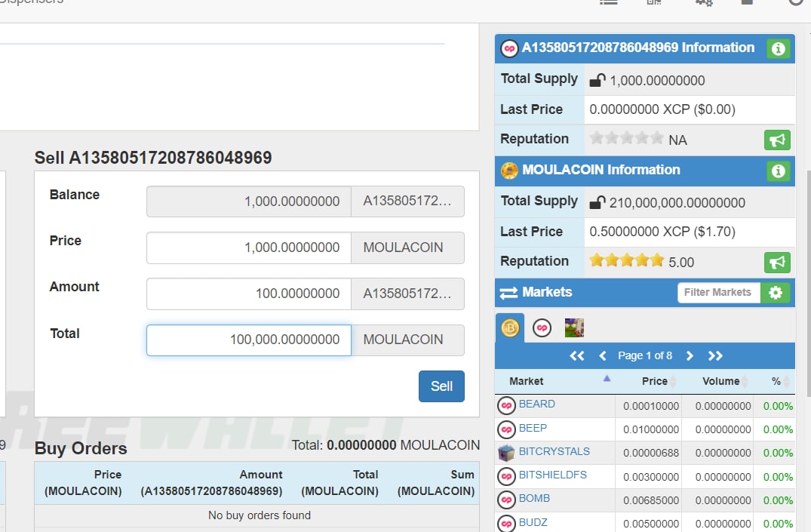Open the BITCRYSTALS market
Viewport: 811px width, 532px height.
[554, 451]
